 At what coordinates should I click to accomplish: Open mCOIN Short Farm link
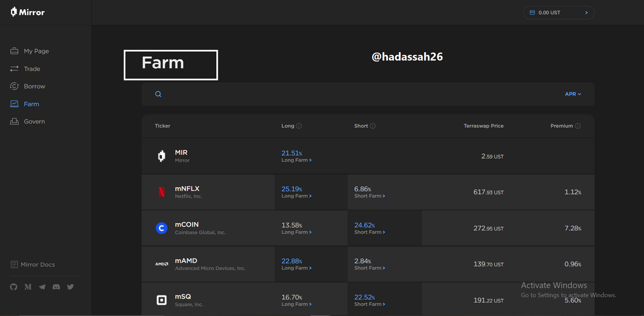click(x=370, y=232)
